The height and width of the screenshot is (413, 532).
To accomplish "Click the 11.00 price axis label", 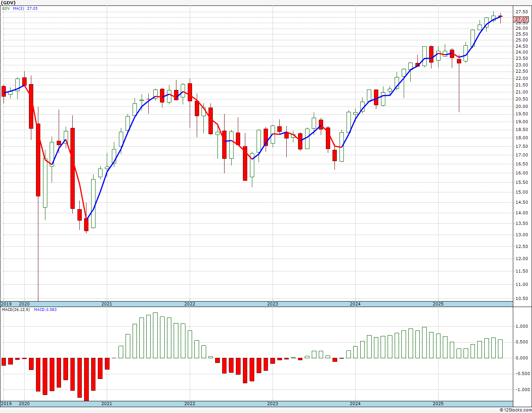I will click(x=522, y=284).
